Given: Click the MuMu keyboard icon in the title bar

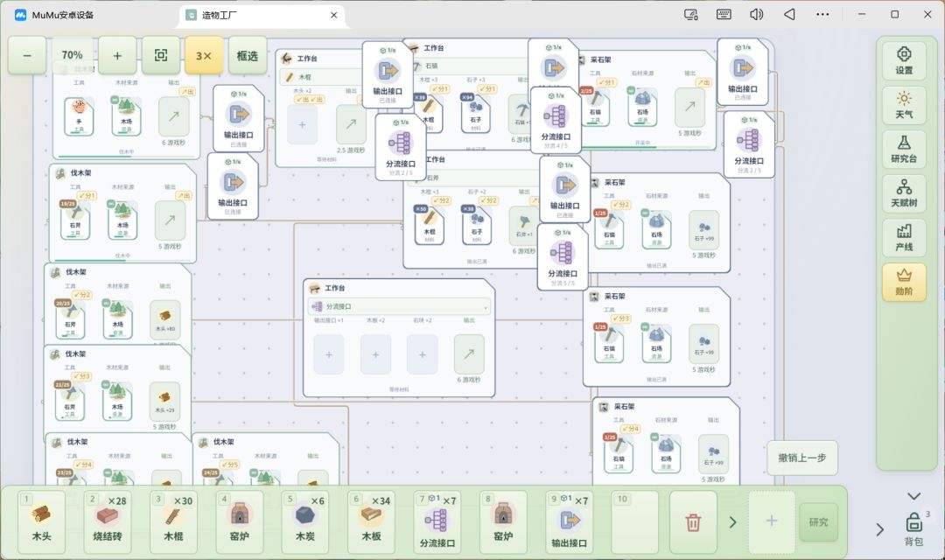Looking at the screenshot, I should point(724,15).
